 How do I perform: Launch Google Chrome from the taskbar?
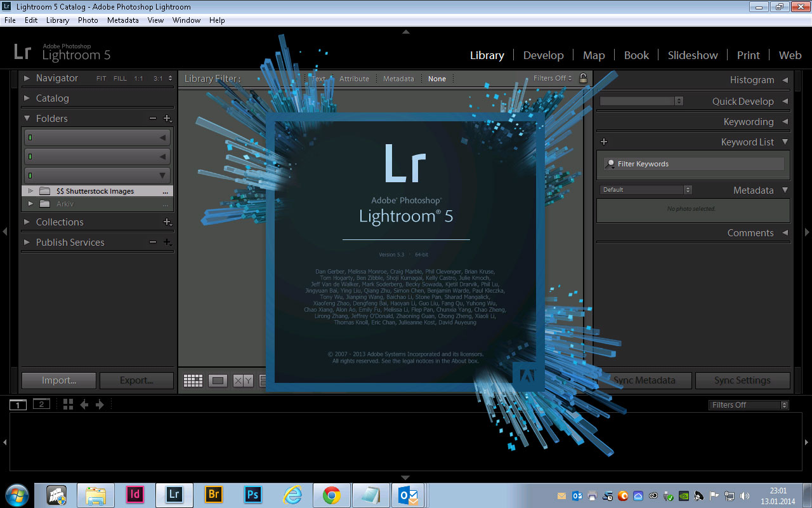(x=332, y=495)
